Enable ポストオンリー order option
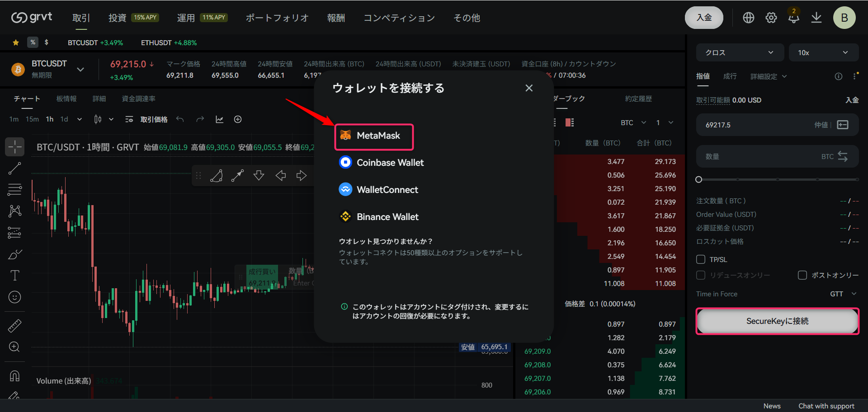This screenshot has width=868, height=412. (x=803, y=275)
